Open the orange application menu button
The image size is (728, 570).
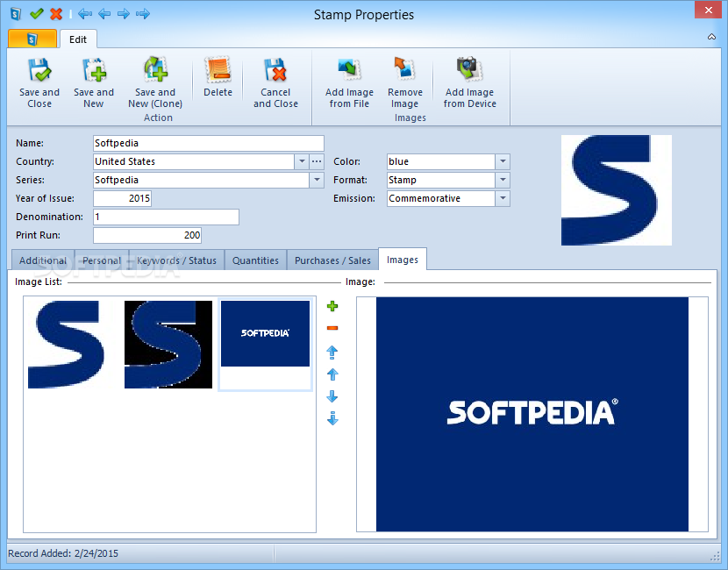[32, 39]
